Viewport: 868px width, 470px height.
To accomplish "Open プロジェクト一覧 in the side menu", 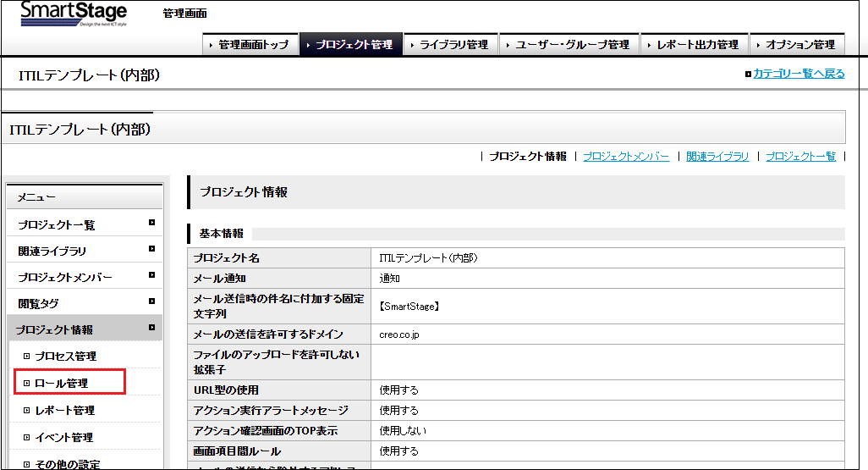I will coord(85,224).
